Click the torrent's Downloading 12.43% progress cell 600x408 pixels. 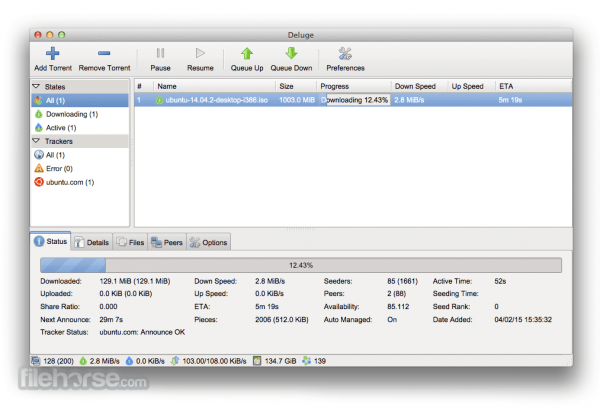tap(355, 100)
